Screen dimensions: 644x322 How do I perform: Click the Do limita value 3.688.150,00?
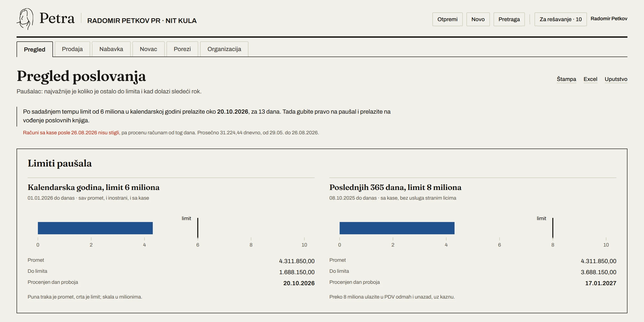click(598, 272)
